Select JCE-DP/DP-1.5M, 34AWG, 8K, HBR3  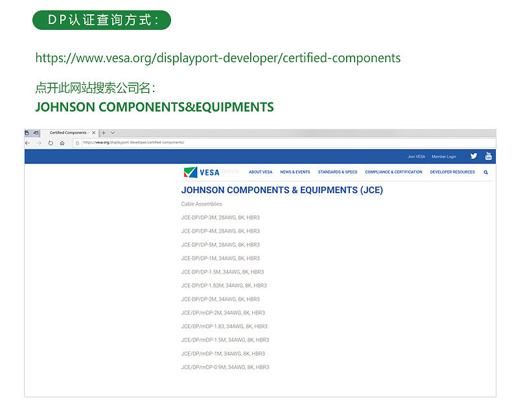[222, 272]
